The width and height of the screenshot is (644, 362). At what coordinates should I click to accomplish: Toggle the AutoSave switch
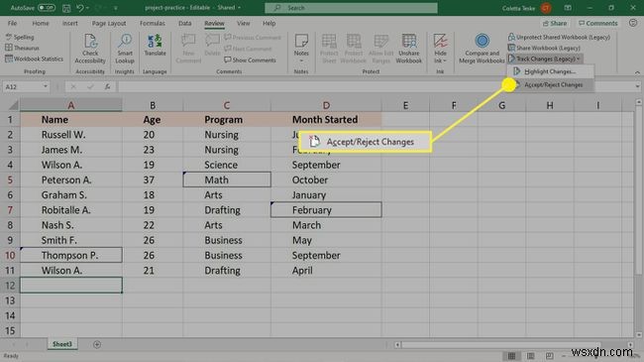47,7
